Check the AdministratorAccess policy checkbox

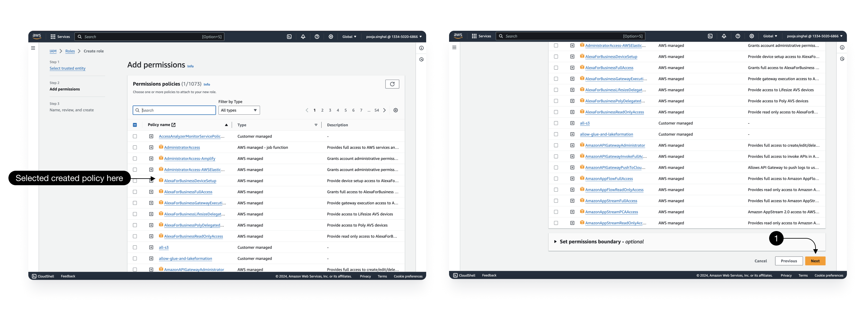(x=135, y=147)
